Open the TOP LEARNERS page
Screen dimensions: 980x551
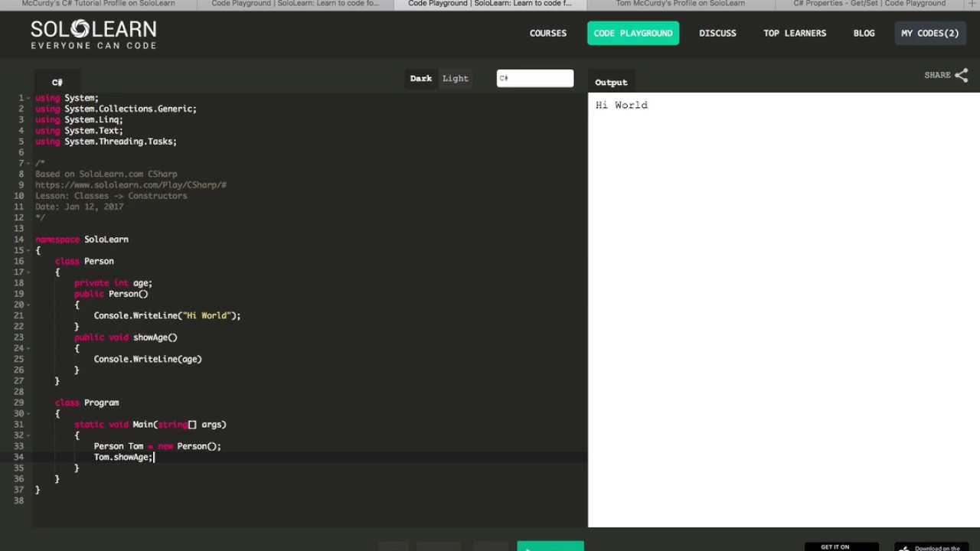point(795,33)
